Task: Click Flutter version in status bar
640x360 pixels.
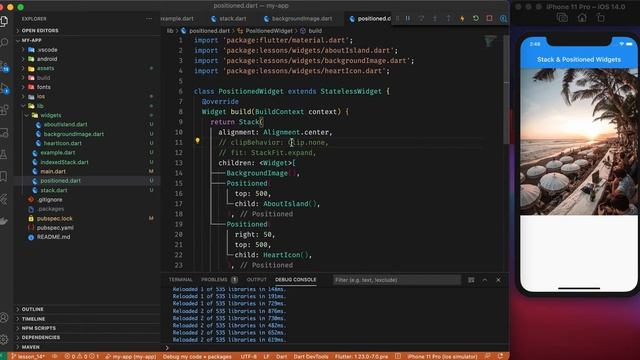Action: (361, 356)
